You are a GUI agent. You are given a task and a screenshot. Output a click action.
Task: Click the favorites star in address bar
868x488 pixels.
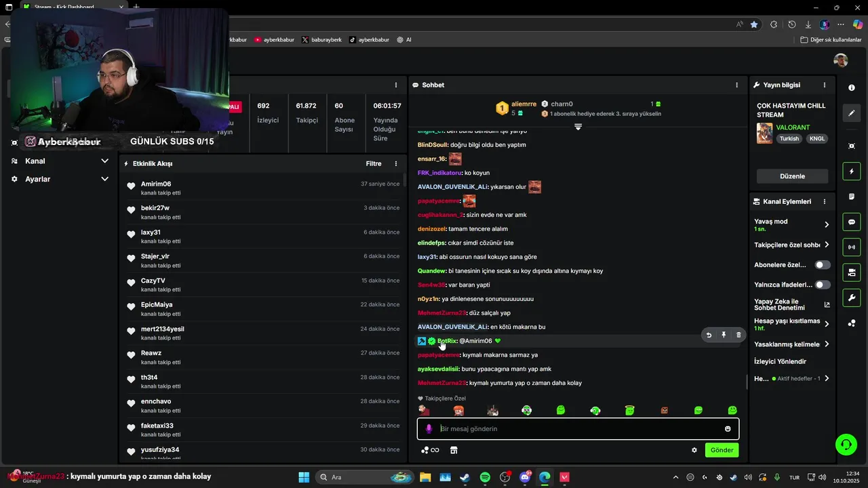click(x=754, y=24)
